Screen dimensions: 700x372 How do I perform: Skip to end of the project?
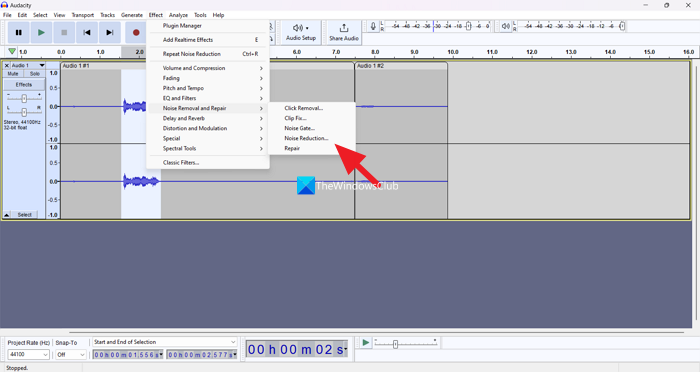[110, 33]
